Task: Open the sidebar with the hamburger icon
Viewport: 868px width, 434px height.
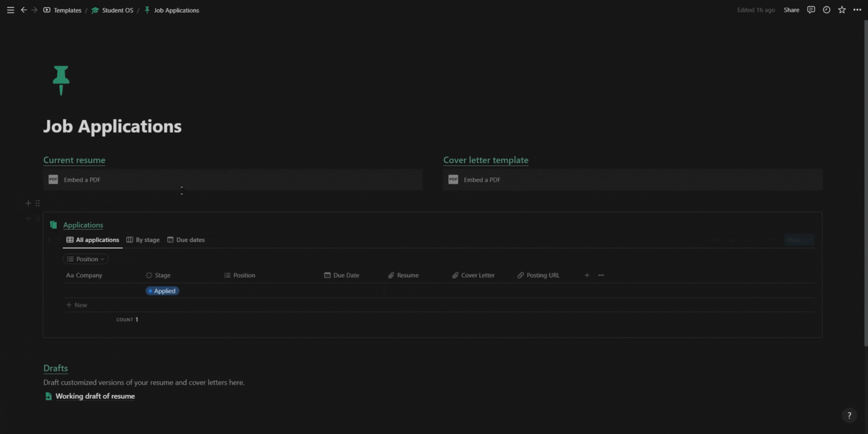Action: click(x=10, y=10)
